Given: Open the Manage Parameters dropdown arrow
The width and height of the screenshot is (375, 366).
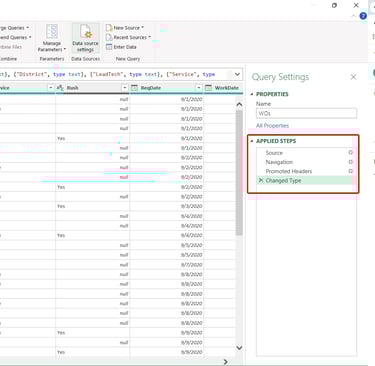Looking at the screenshot, I should point(65,50).
